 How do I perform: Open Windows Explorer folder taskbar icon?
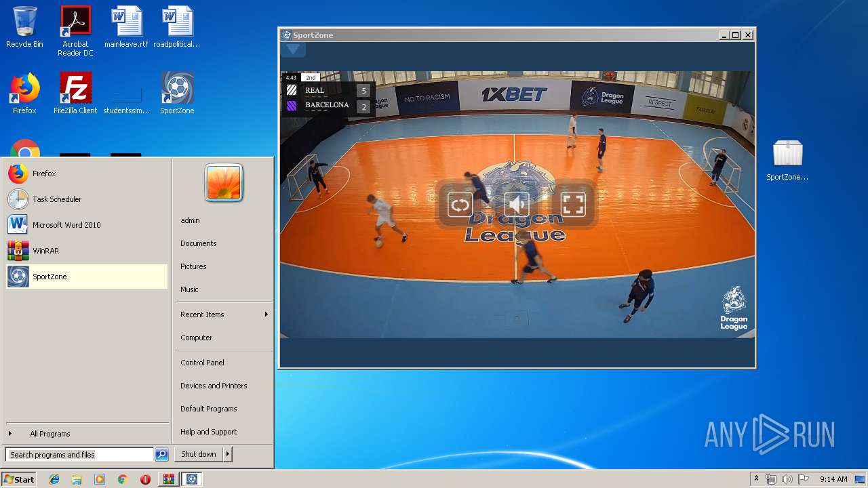pos(77,479)
